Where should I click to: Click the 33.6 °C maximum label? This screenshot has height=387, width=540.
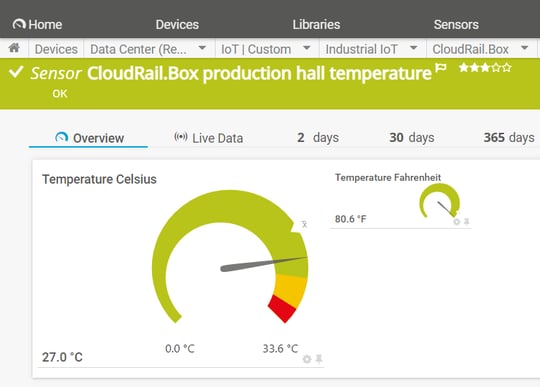280,349
